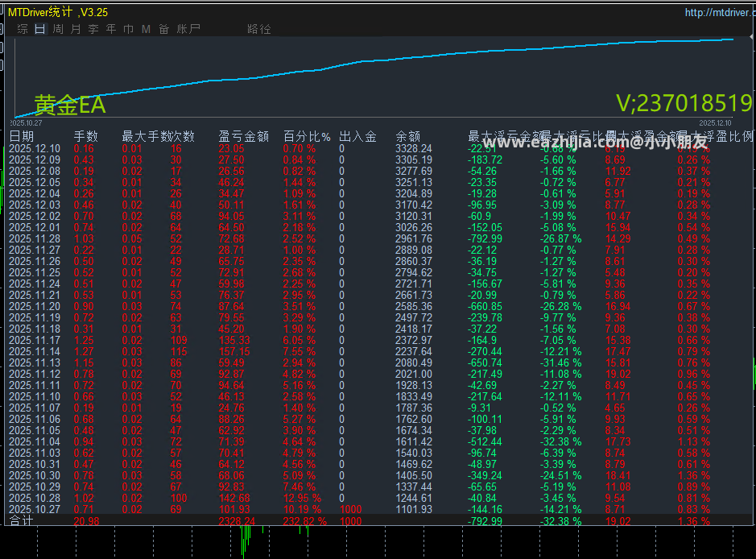Select the 日 daily tab
This screenshot has width=756, height=559.
(40, 29)
